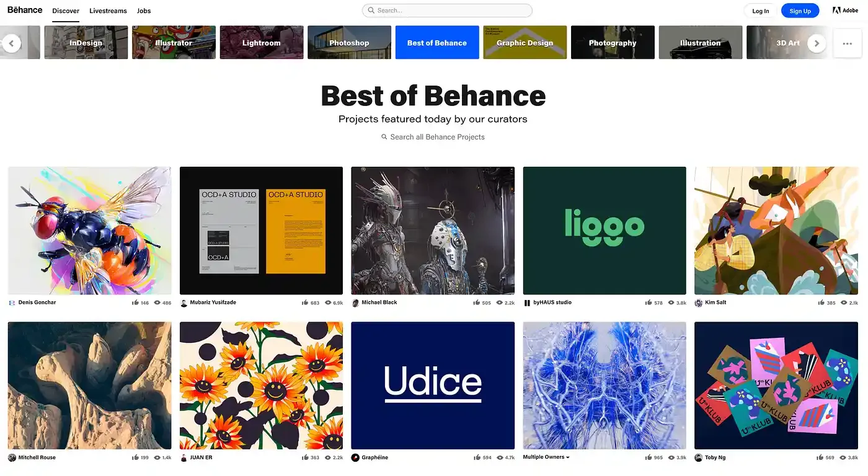Select the Lightroom category
This screenshot has width=868, height=476.
pyautogui.click(x=262, y=42)
